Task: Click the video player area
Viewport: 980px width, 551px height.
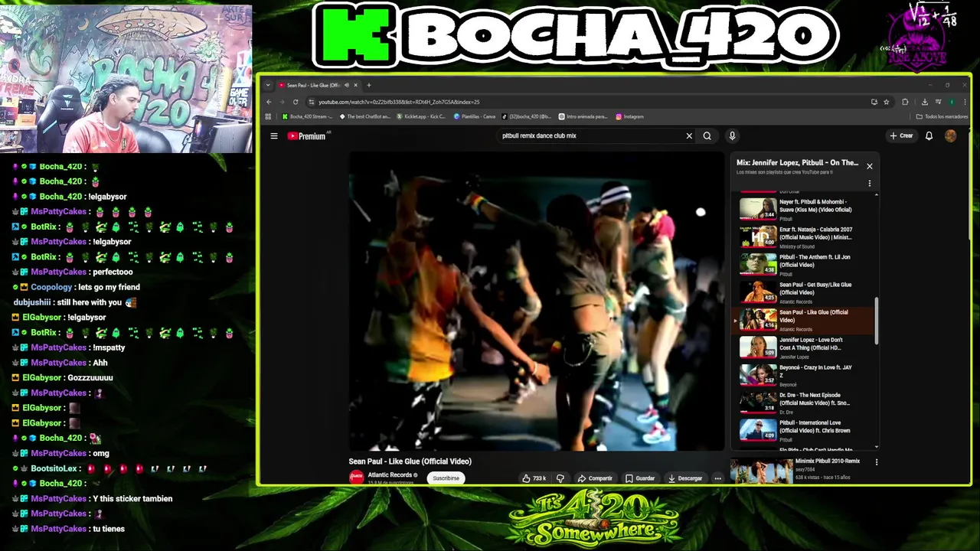Action: pyautogui.click(x=537, y=302)
